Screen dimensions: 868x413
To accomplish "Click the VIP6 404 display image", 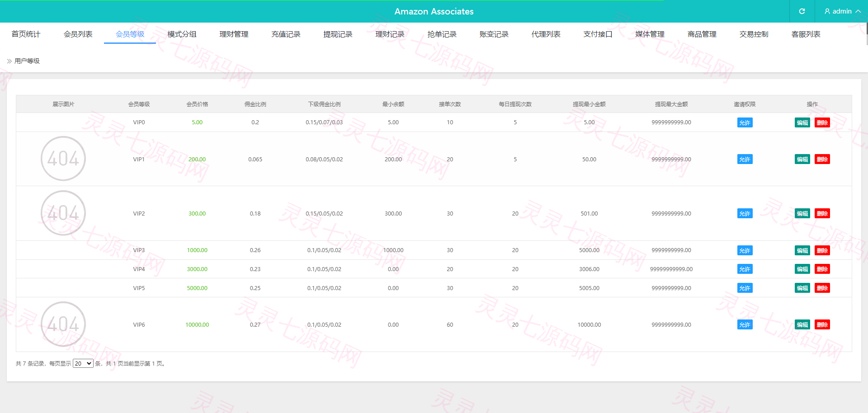I will 63,324.
